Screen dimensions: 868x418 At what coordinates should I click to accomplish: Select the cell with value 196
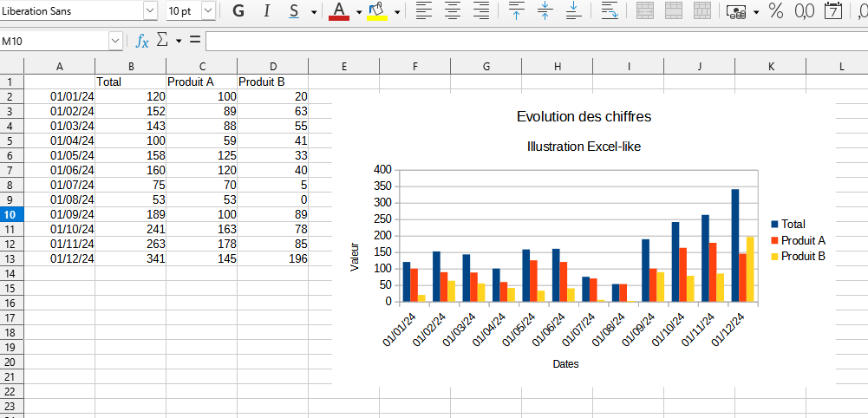point(273,258)
